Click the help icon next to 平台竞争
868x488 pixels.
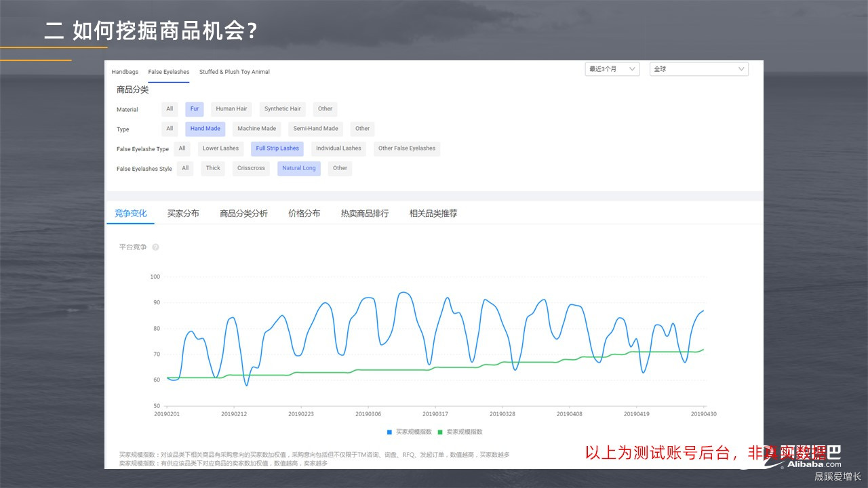tap(155, 247)
